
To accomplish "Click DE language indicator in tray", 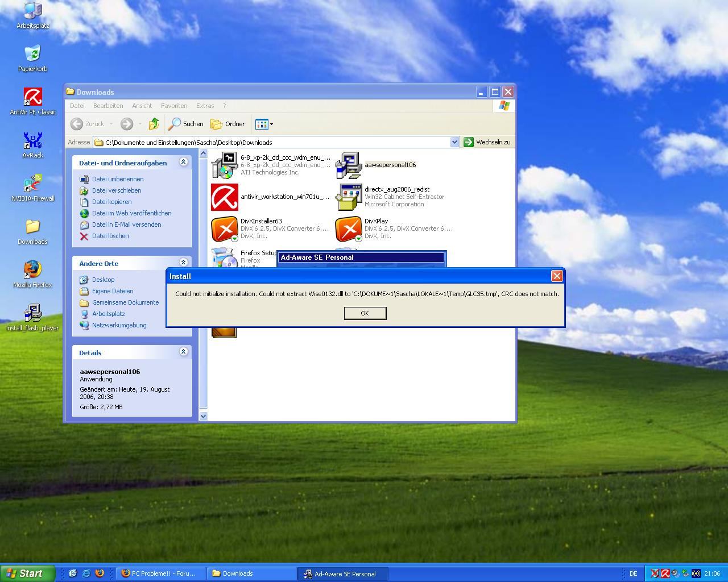I will 633,573.
